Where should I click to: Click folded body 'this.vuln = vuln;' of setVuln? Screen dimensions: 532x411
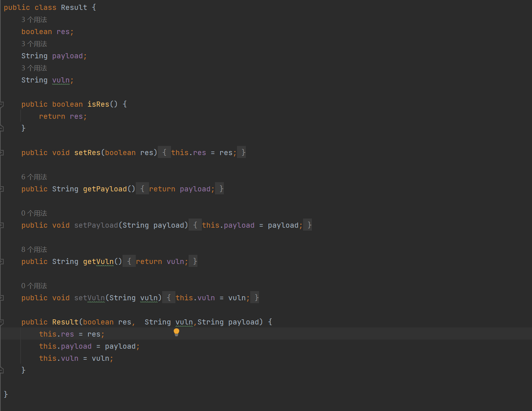(x=213, y=298)
